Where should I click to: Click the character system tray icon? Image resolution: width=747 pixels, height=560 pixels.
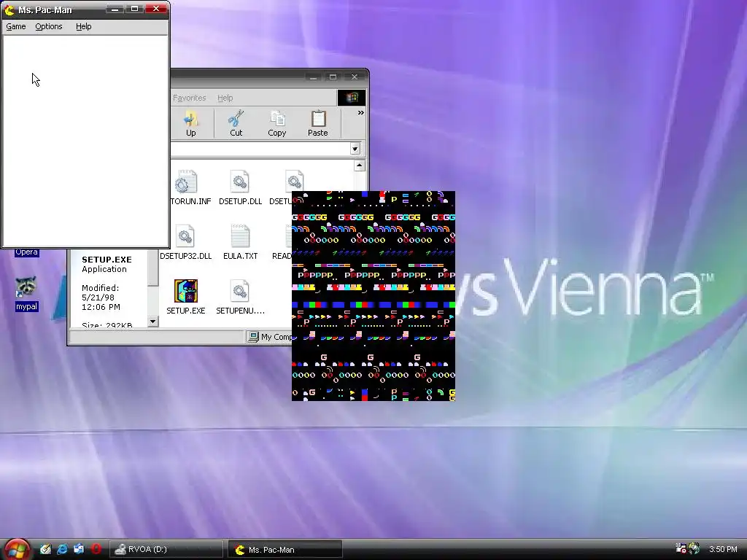point(694,548)
